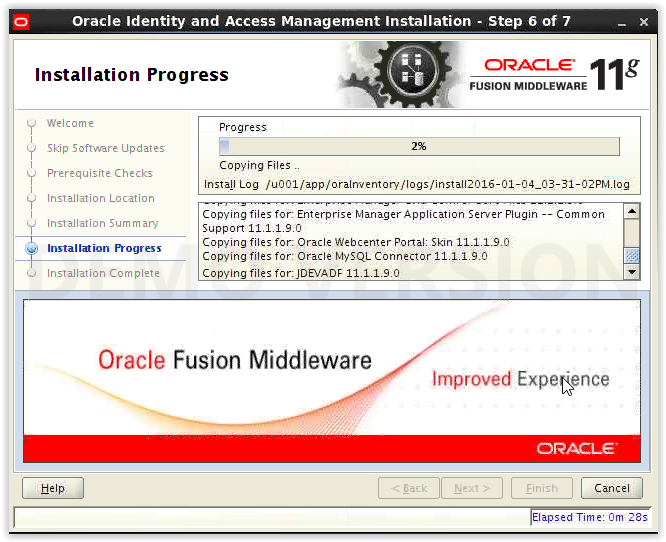Screen dimensions: 666x542
Task: Click the log scrollbar thumb
Action: (632, 256)
